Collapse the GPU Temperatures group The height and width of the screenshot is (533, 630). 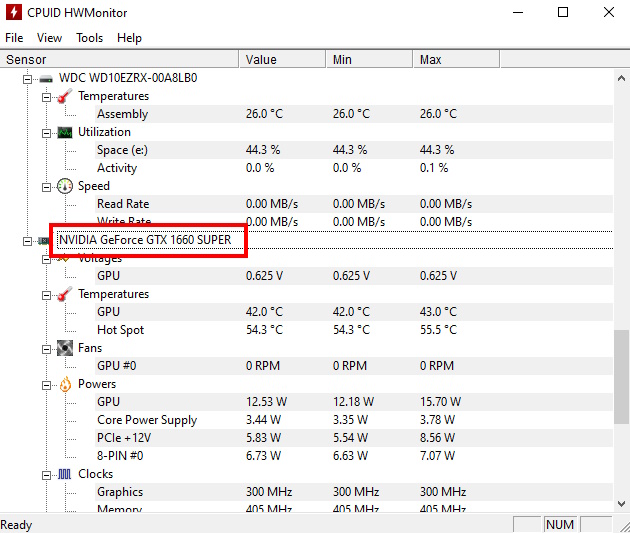[47, 295]
